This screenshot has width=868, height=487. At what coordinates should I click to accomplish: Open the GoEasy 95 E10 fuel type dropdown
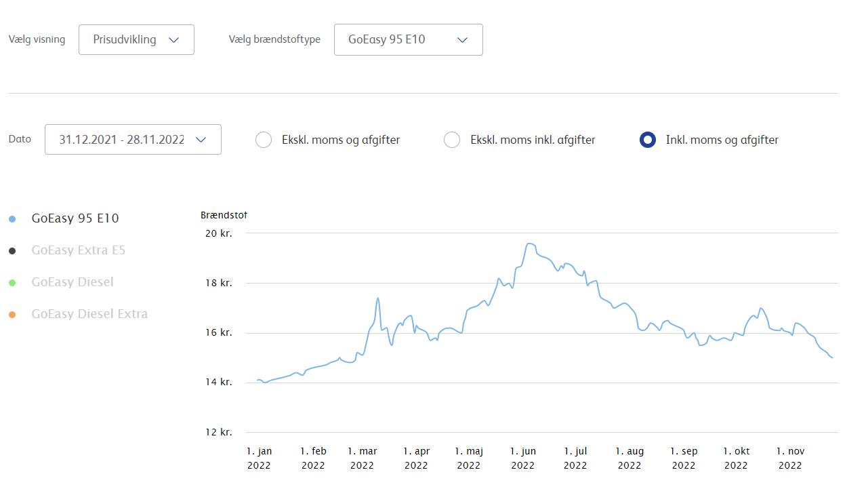click(x=408, y=39)
